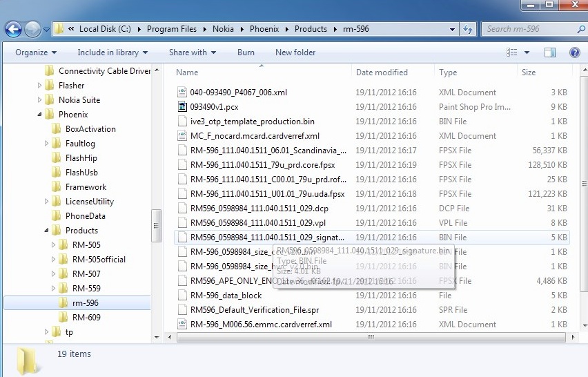This screenshot has width=588, height=377.
Task: Collapse the Products folder node
Action: pyautogui.click(x=46, y=231)
